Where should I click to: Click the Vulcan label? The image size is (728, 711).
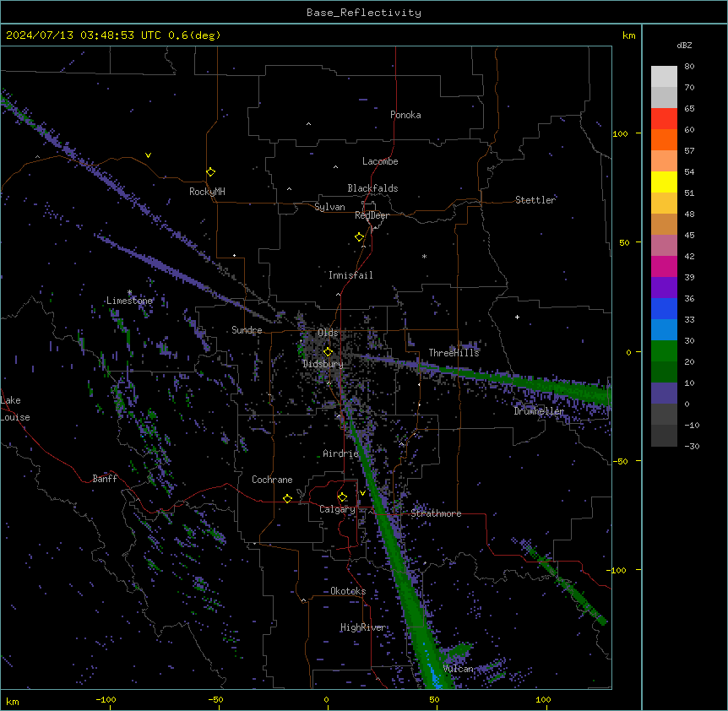(x=458, y=669)
